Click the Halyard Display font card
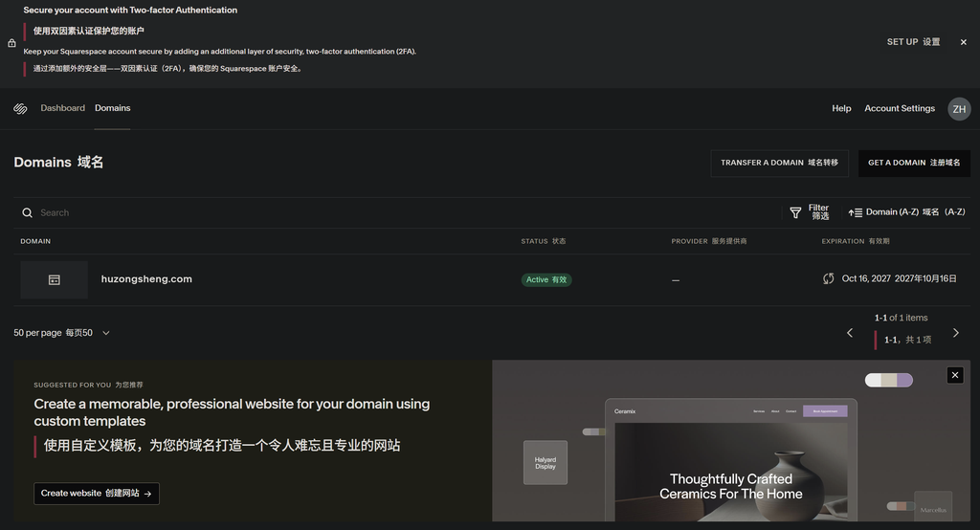The height and width of the screenshot is (530, 980). 545,462
